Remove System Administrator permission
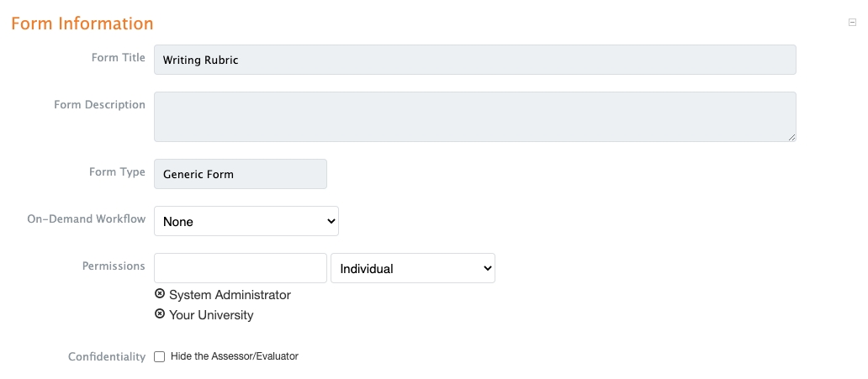868x379 pixels. 160,294
